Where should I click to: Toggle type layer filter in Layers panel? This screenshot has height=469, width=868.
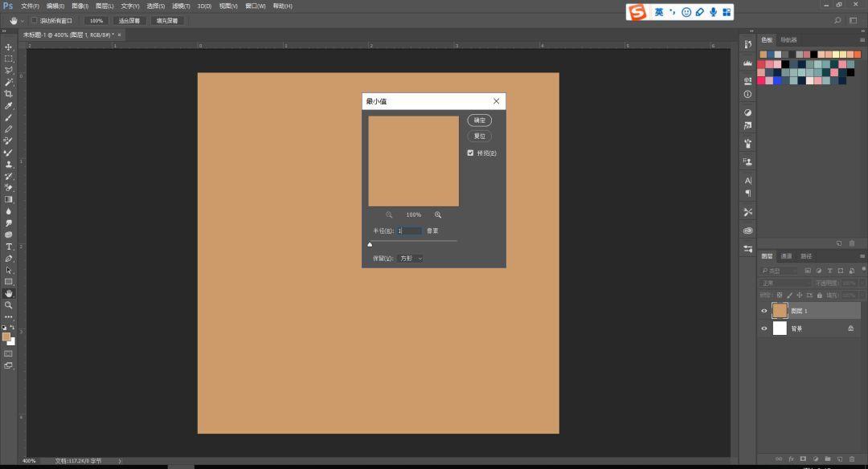(829, 271)
